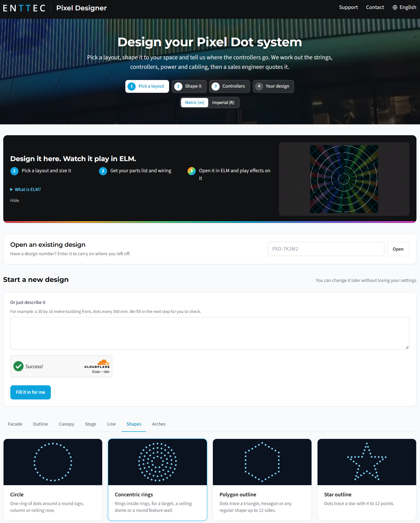The image size is (420, 523).
Task: Open the Support page link
Action: click(x=348, y=7)
